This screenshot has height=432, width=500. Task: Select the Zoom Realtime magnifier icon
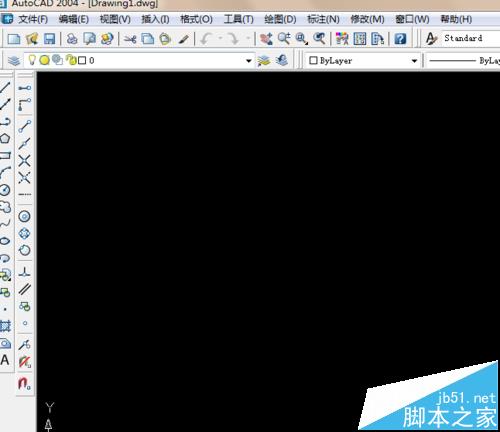tap(284, 39)
